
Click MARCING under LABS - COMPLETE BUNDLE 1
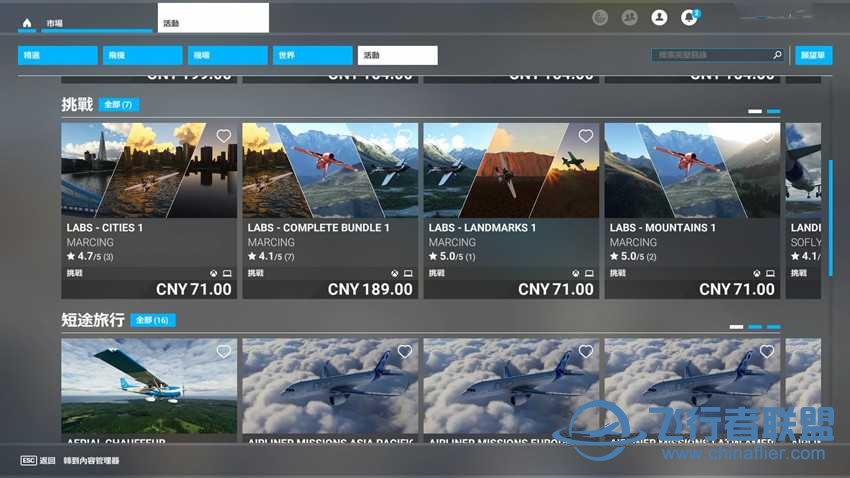point(271,242)
